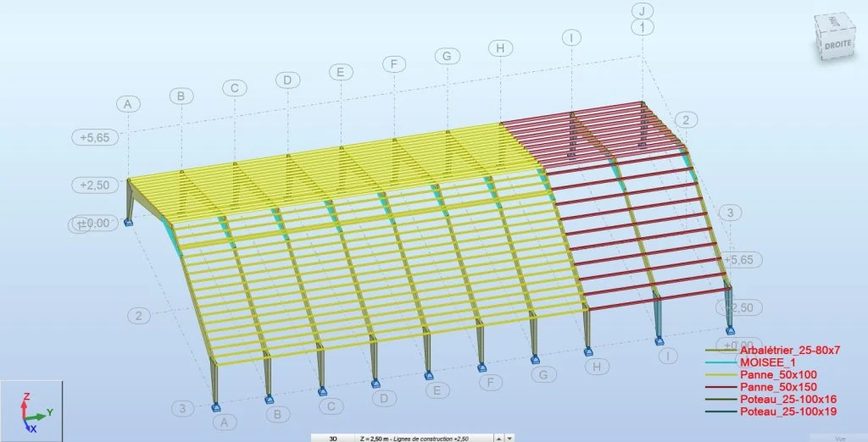Select blue support under column above lower bubble H

[x=588, y=352]
